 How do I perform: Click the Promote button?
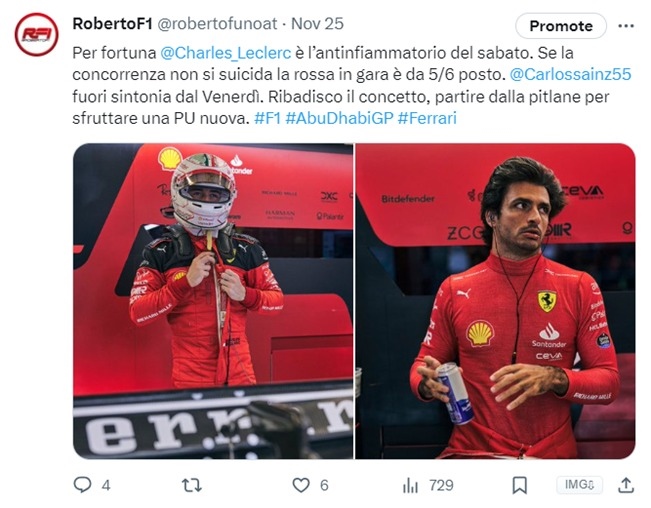pyautogui.click(x=561, y=26)
